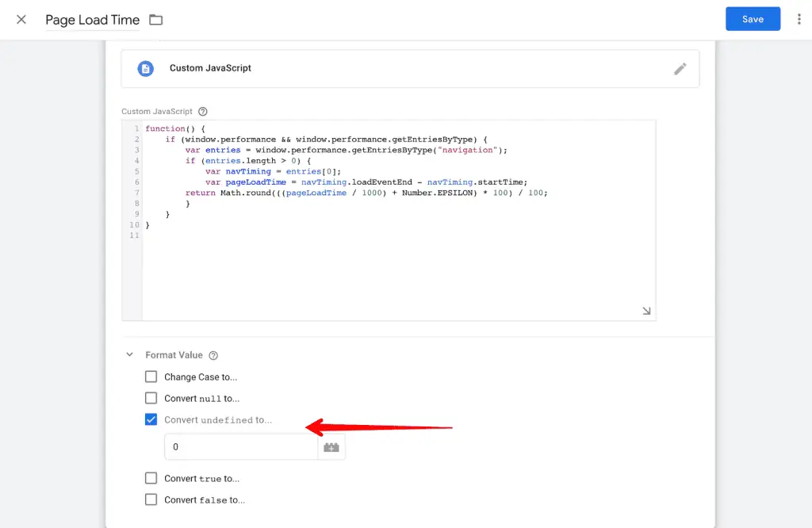Open the three-dot more options menu

click(x=799, y=20)
